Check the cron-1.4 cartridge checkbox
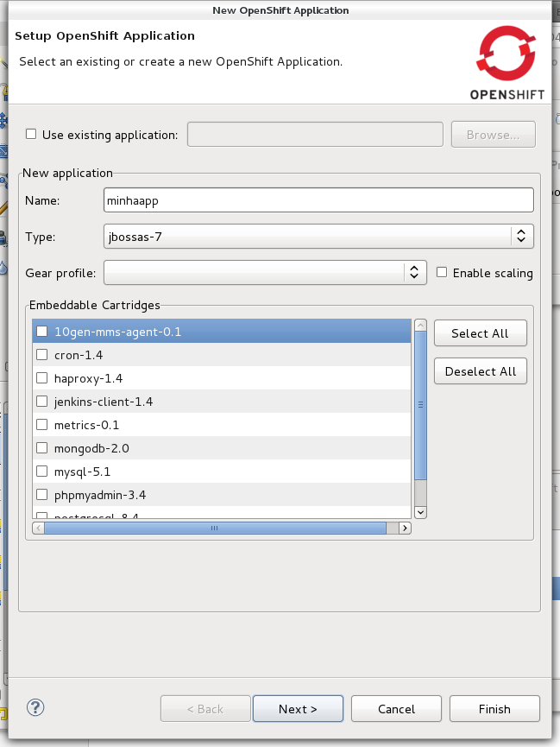 point(42,354)
